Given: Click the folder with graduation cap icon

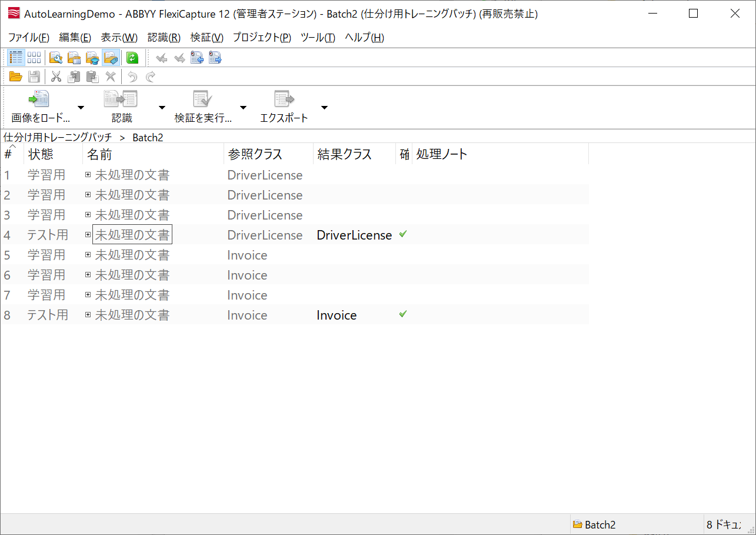Looking at the screenshot, I should click(92, 57).
